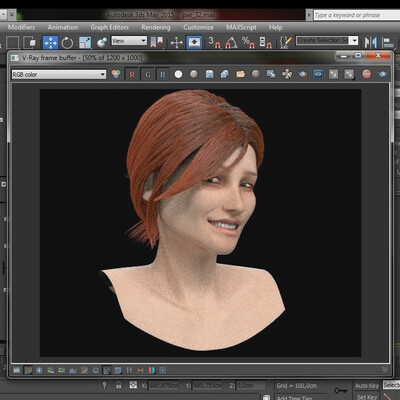Show alpha channel in V-Ray frame buffer

(178, 74)
